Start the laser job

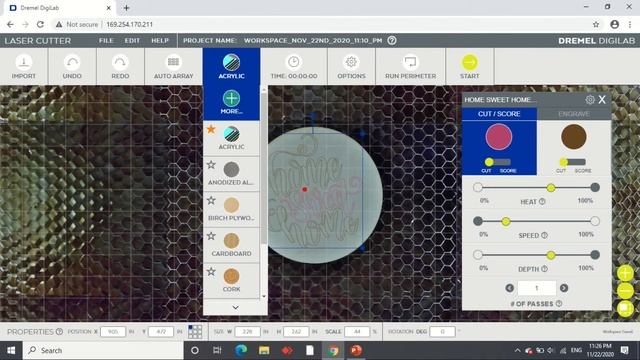tap(469, 66)
